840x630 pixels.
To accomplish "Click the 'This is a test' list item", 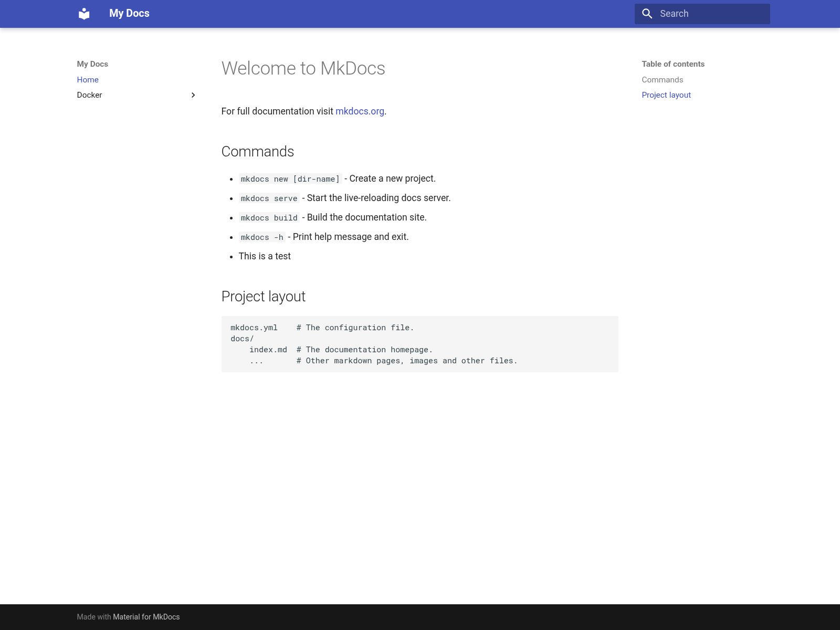I will click(265, 256).
